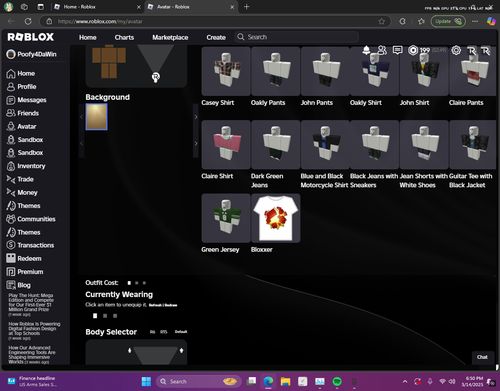The image size is (500, 391).
Task: Select the Dark Green Jeans thumbnail
Action: 276,145
